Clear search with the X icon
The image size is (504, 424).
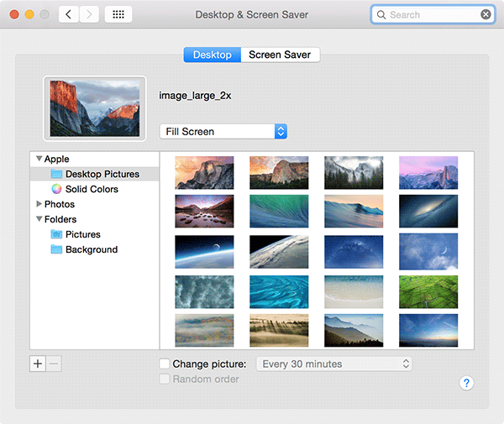(486, 15)
